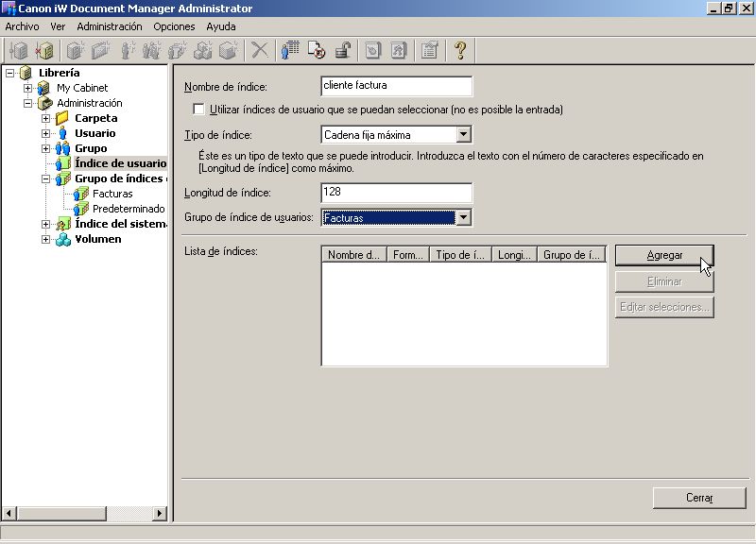Click the Volumen cubes icon in tree
Viewport: 756px width, 544px height.
(62, 240)
